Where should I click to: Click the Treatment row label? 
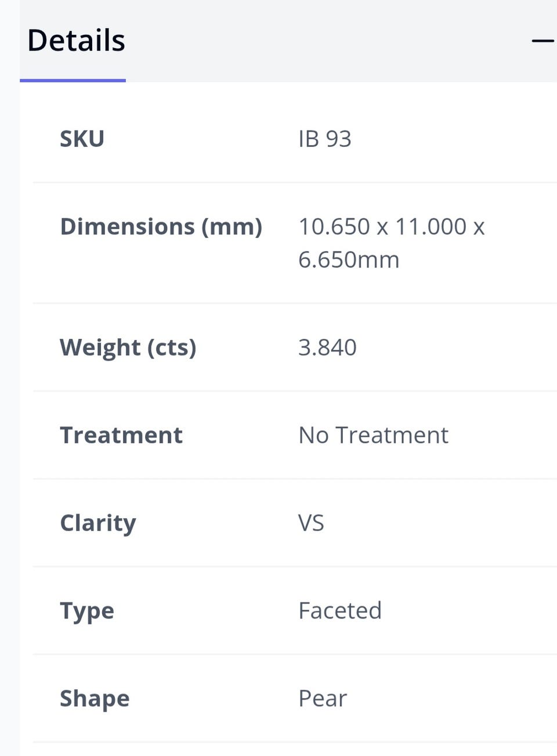click(x=121, y=435)
